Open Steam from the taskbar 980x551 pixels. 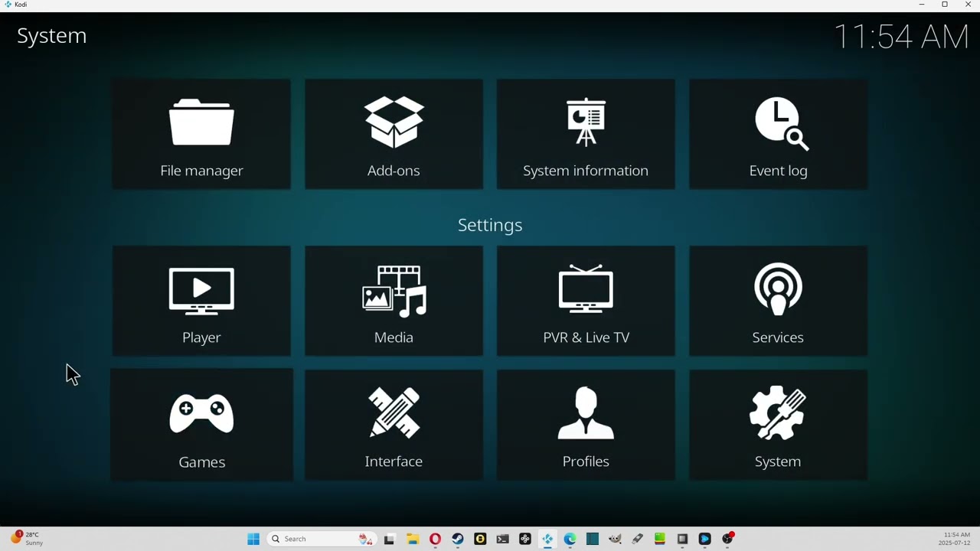pos(457,539)
